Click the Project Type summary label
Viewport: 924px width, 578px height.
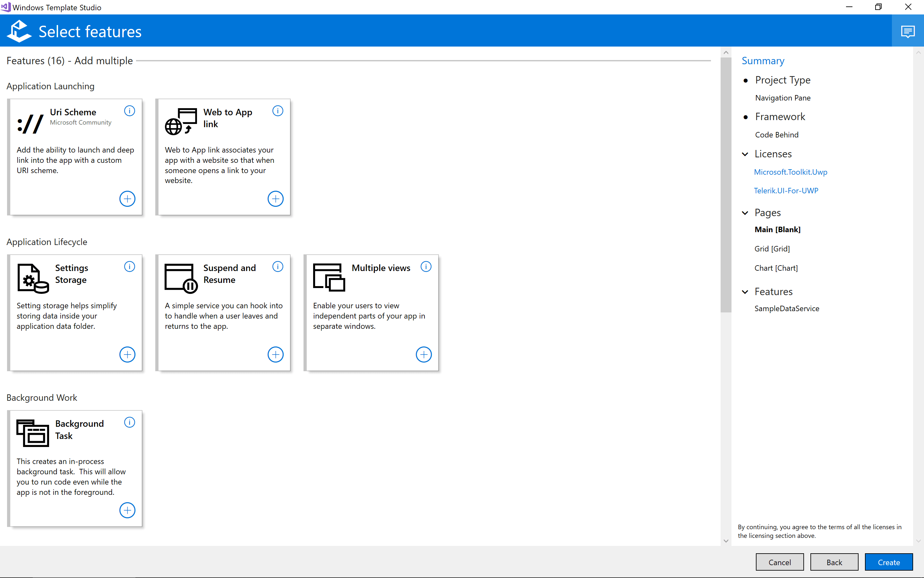coord(783,80)
